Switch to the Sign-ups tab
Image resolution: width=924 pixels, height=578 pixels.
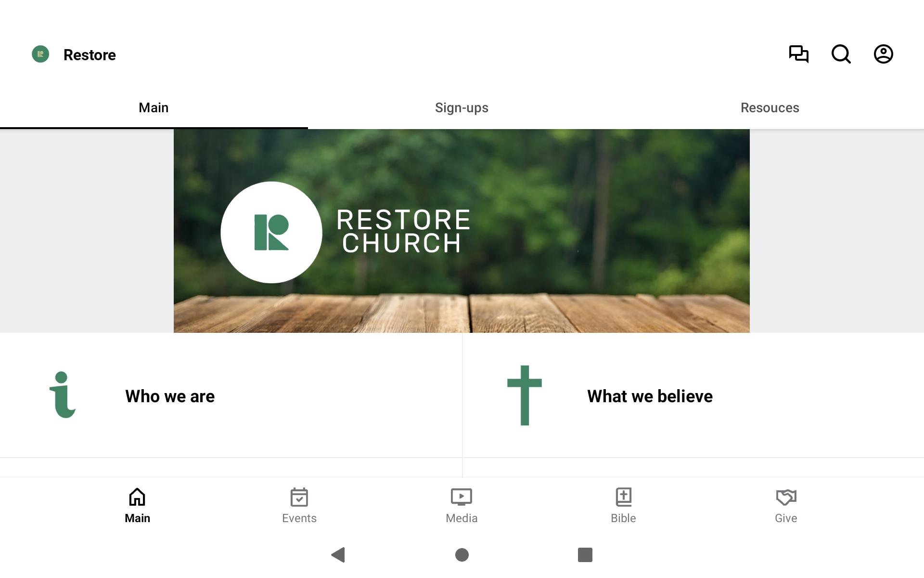click(462, 108)
